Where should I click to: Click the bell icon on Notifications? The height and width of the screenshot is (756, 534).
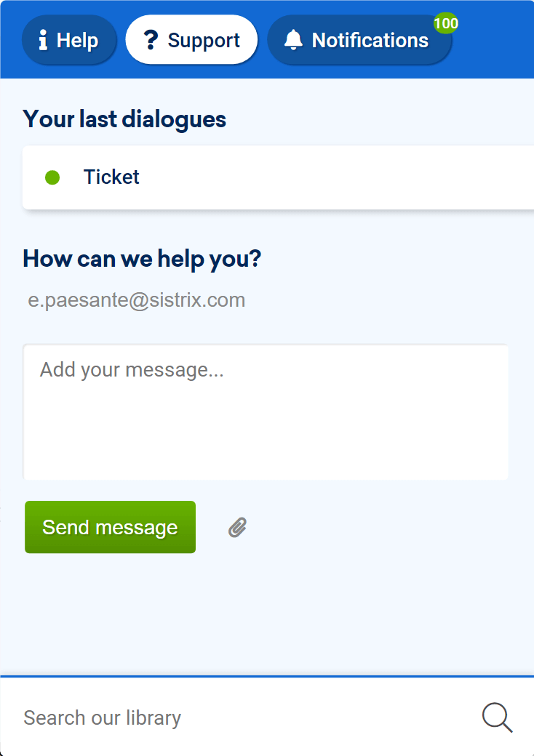[x=293, y=39]
